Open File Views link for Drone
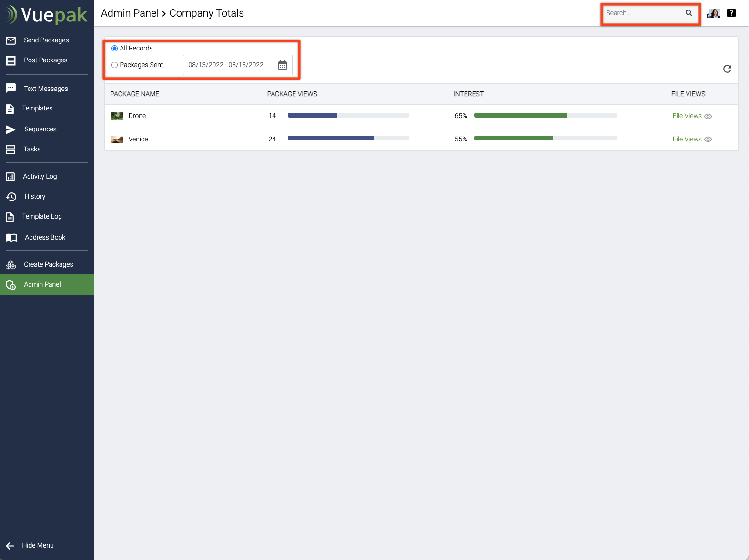This screenshot has width=749, height=560. coord(687,116)
